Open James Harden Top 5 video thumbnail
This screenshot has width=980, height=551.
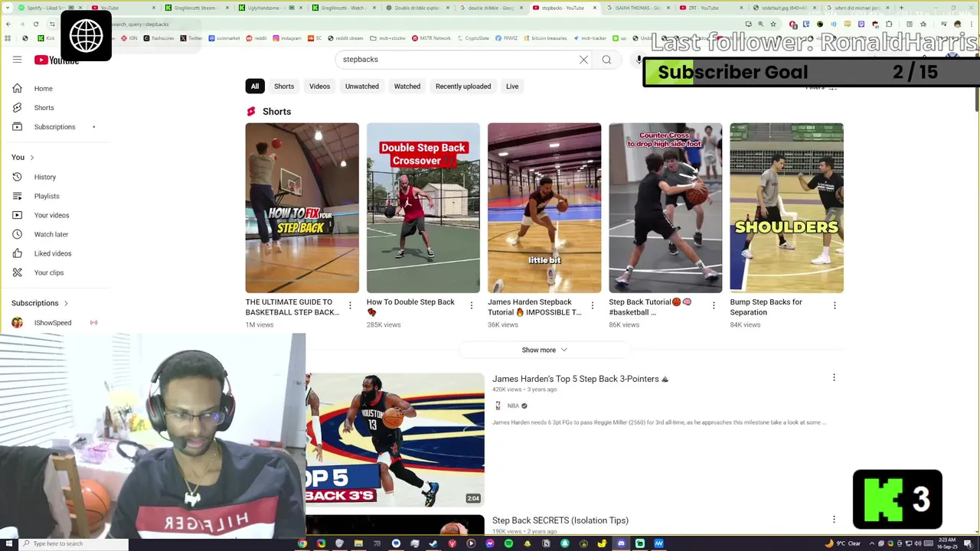click(x=395, y=439)
